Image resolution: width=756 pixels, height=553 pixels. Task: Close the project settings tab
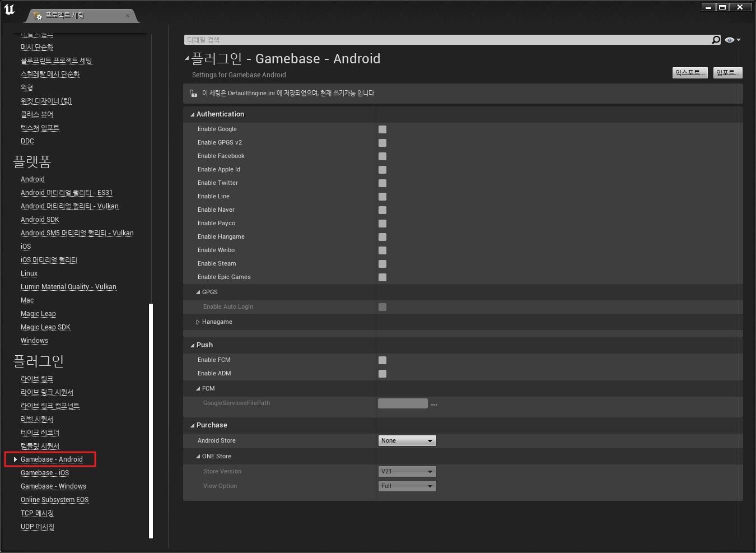coord(128,16)
